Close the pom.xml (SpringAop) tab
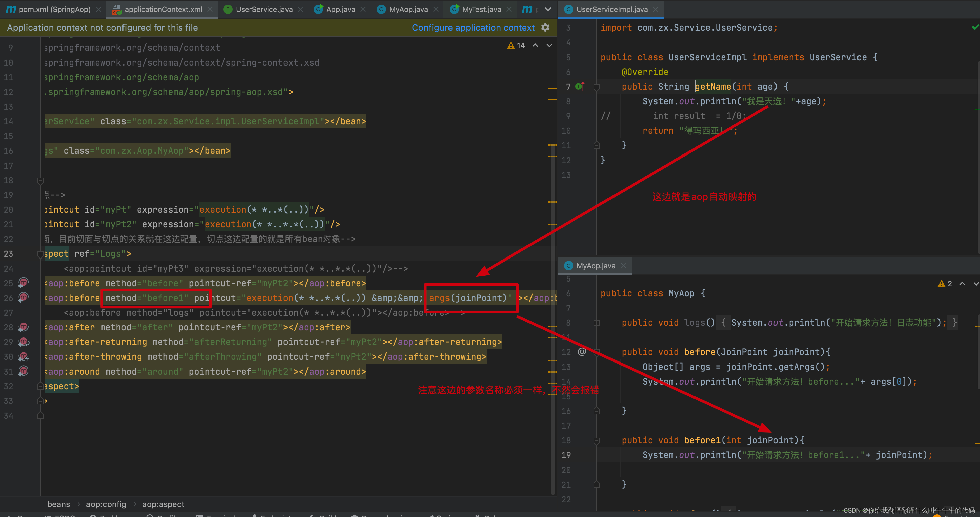Screen dimensions: 980x517 coord(99,9)
